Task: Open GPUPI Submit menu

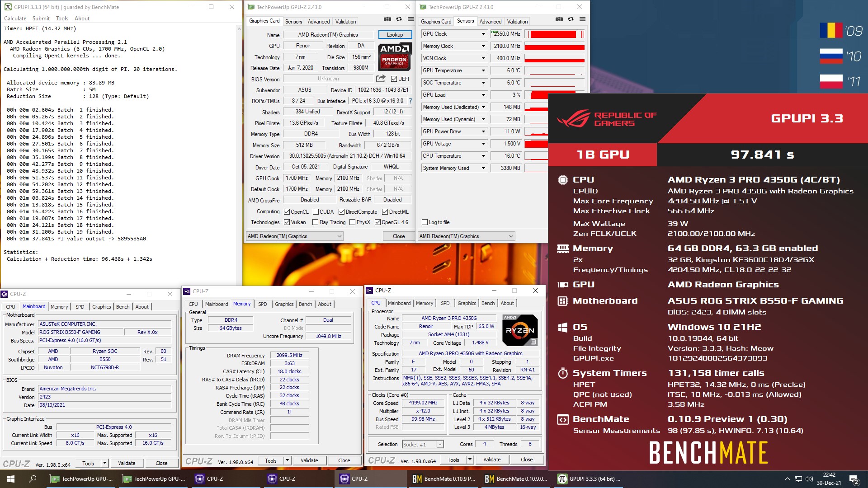Action: tap(41, 19)
